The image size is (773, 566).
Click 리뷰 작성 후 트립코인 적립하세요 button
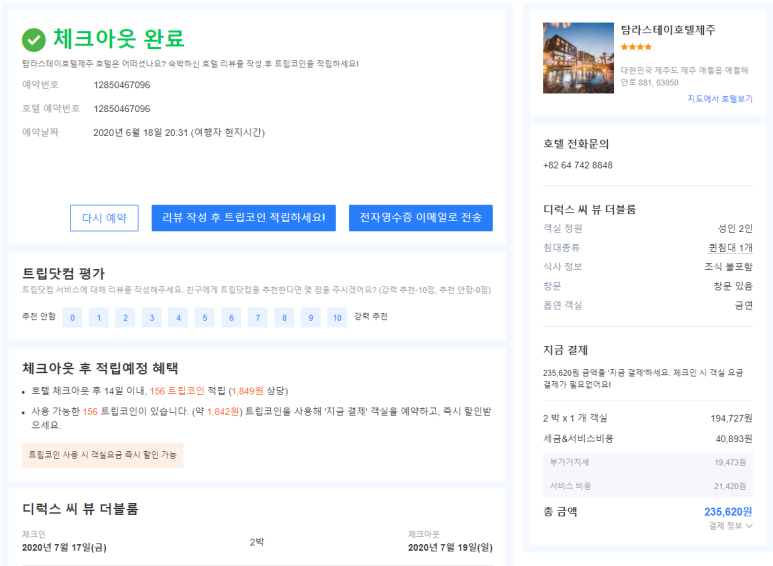[244, 218]
